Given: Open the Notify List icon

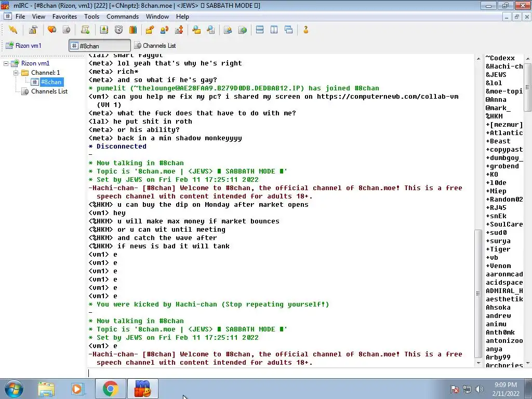Looking at the screenshot, I should tap(228, 30).
